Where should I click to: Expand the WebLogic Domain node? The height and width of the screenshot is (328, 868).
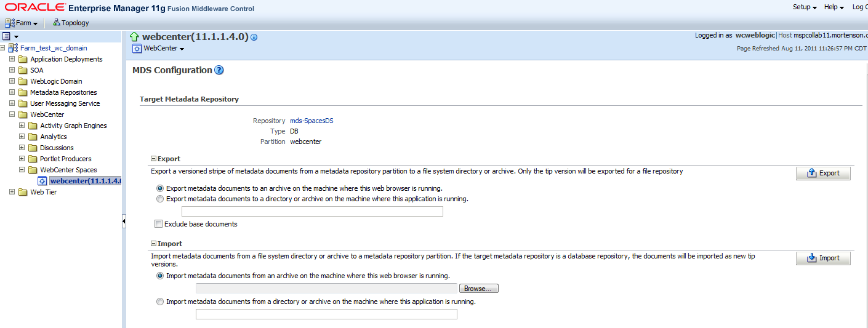click(12, 81)
